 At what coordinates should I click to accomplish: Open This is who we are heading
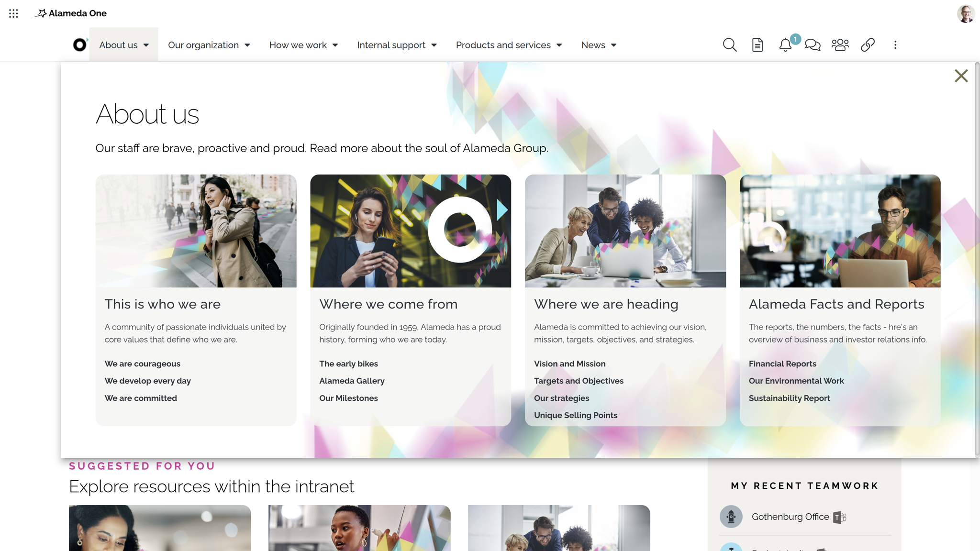coord(163,304)
